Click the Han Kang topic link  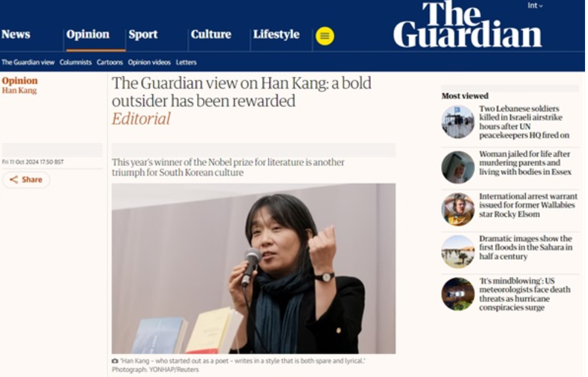20,90
